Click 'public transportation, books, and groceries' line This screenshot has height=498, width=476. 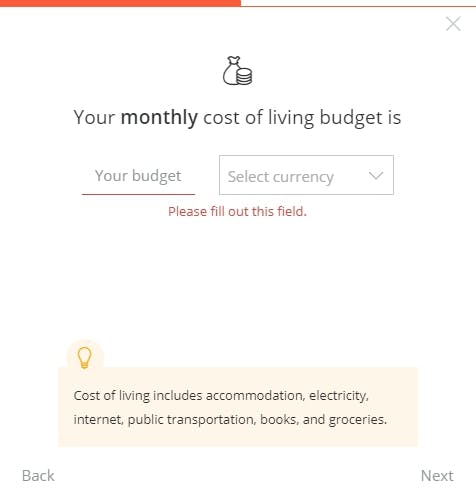[257, 420]
